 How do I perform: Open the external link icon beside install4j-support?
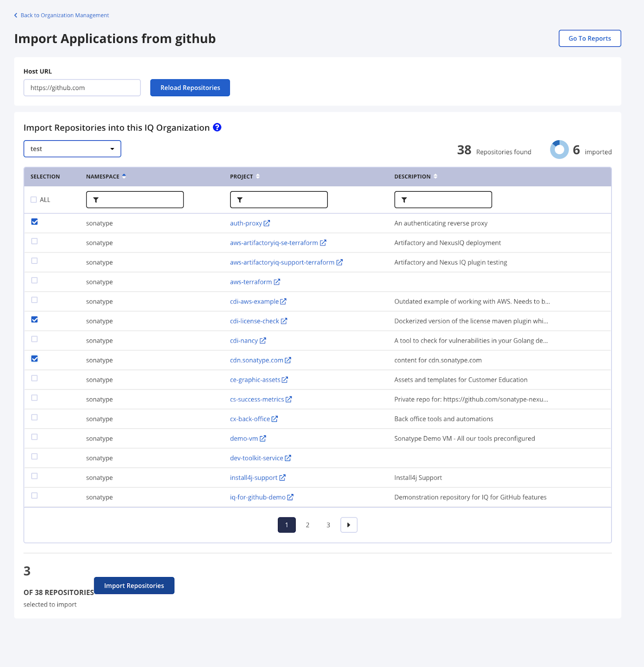point(282,478)
